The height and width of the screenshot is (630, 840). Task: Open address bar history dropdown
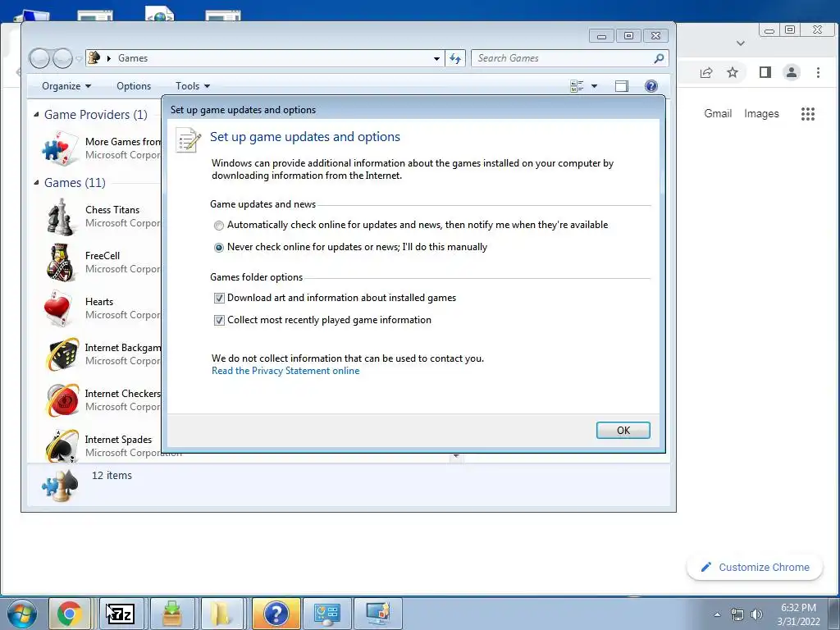[x=436, y=58]
